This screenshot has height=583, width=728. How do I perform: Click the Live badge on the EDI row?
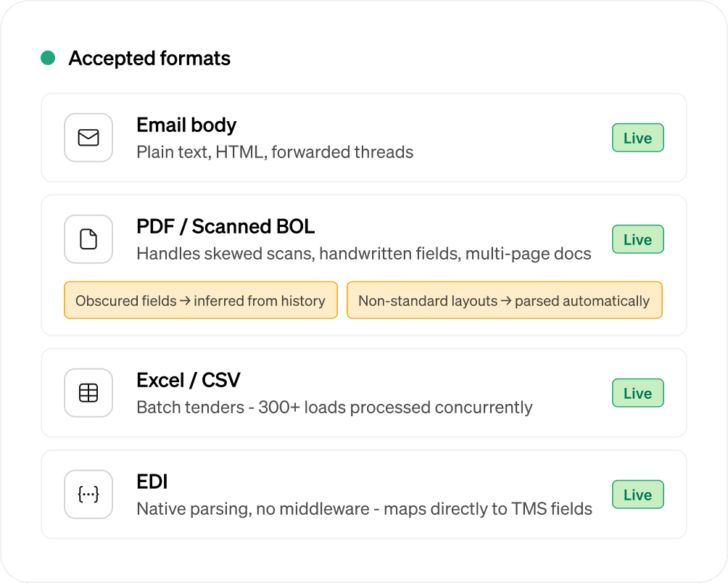tap(637, 495)
